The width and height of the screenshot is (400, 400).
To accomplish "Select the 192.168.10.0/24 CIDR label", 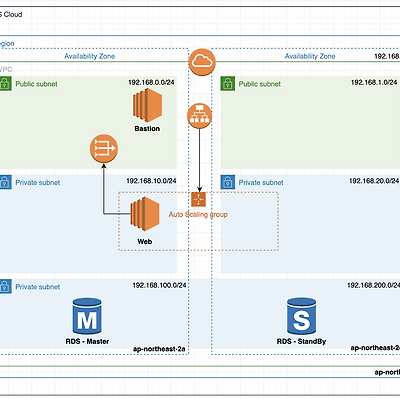I will [151, 181].
